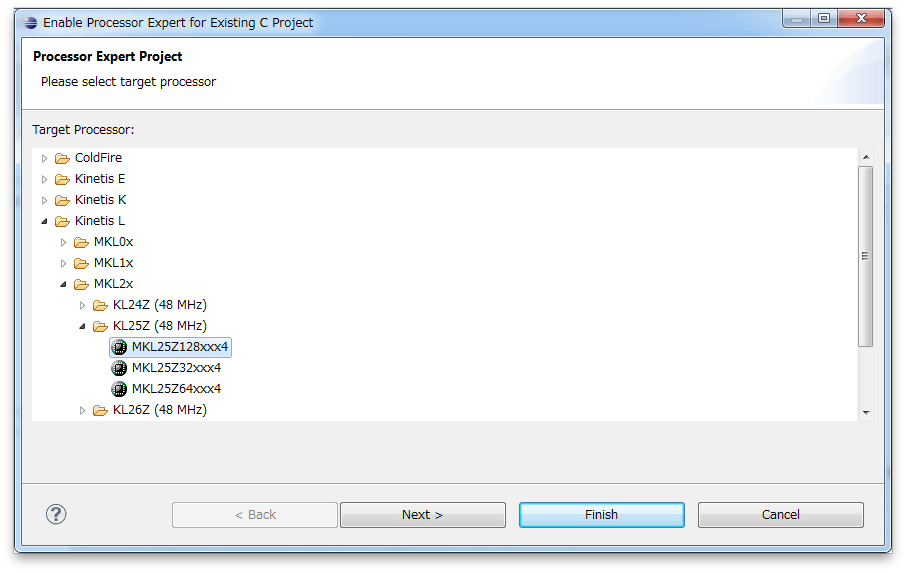Select the MKL1x tree item label

click(x=113, y=263)
